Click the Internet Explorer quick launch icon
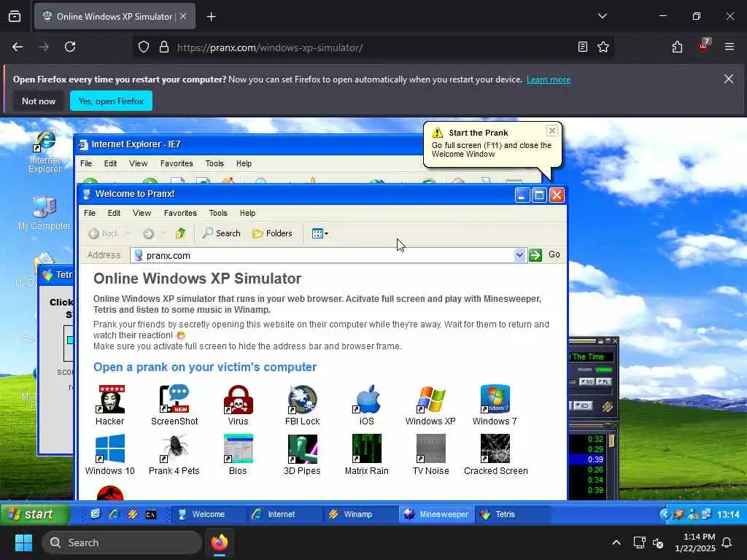 pyautogui.click(x=114, y=514)
